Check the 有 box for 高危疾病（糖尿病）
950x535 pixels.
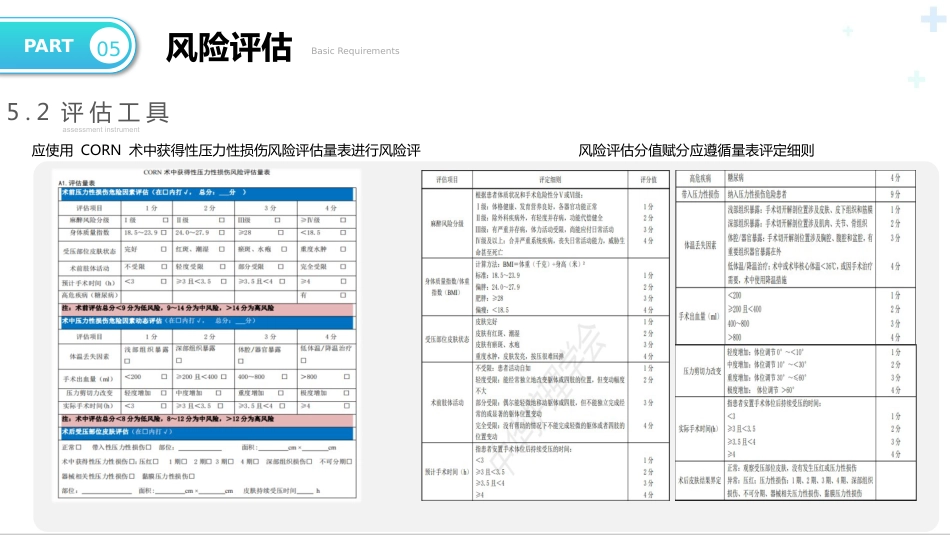click(343, 295)
